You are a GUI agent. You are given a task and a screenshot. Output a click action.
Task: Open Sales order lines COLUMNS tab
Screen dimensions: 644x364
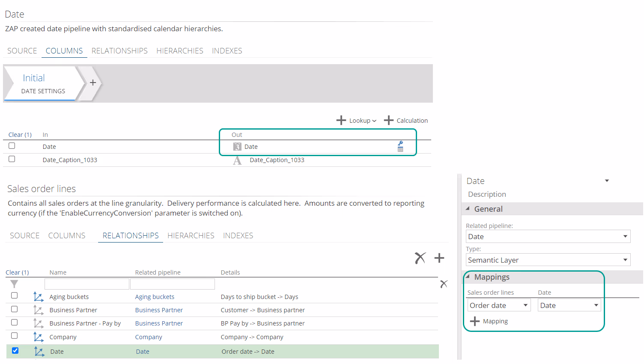67,236
